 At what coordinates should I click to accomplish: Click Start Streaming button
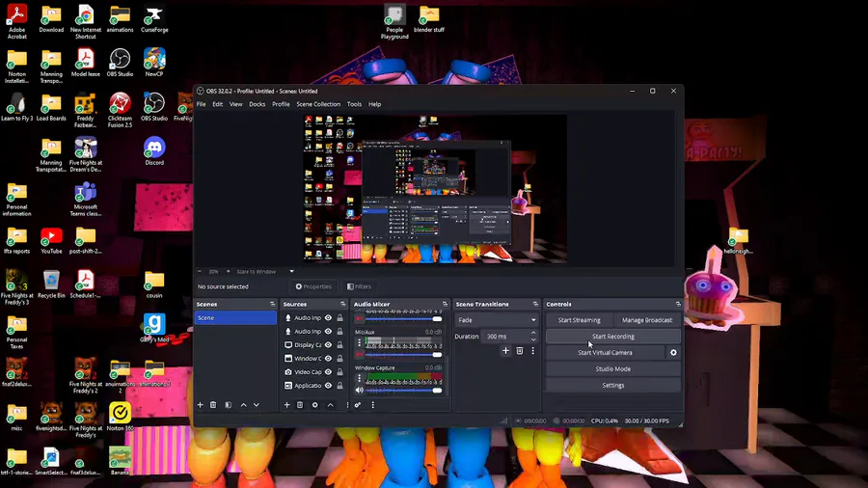579,320
